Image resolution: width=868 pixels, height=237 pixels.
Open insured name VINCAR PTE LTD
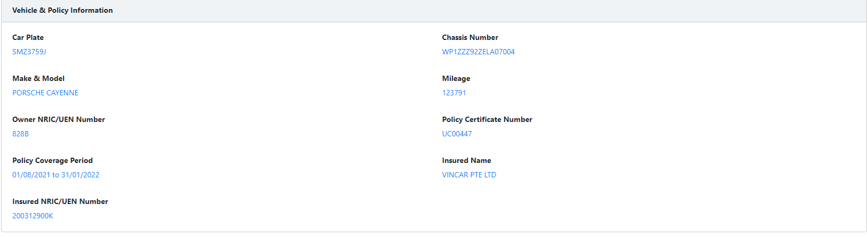469,175
